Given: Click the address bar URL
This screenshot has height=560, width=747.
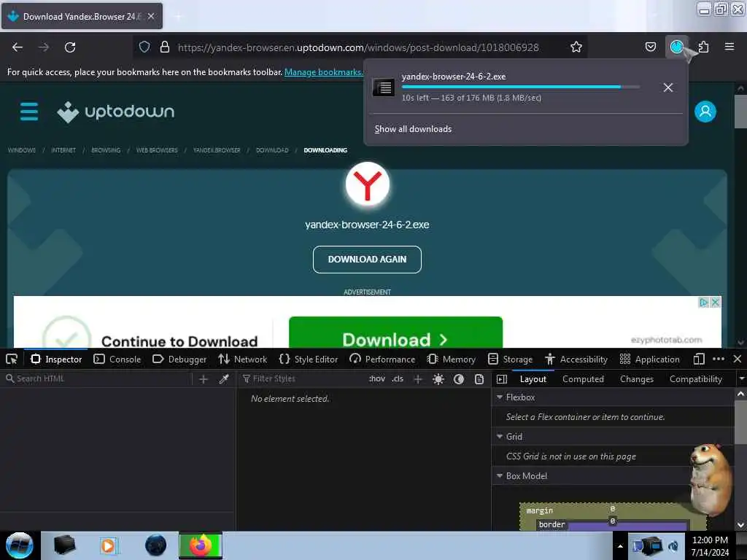Looking at the screenshot, I should click(x=358, y=47).
